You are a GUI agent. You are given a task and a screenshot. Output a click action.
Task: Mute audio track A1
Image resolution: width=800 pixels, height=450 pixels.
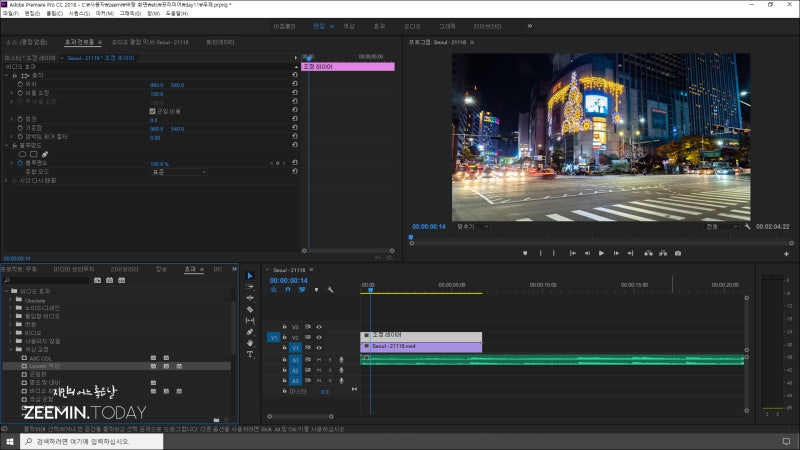pyautogui.click(x=319, y=360)
